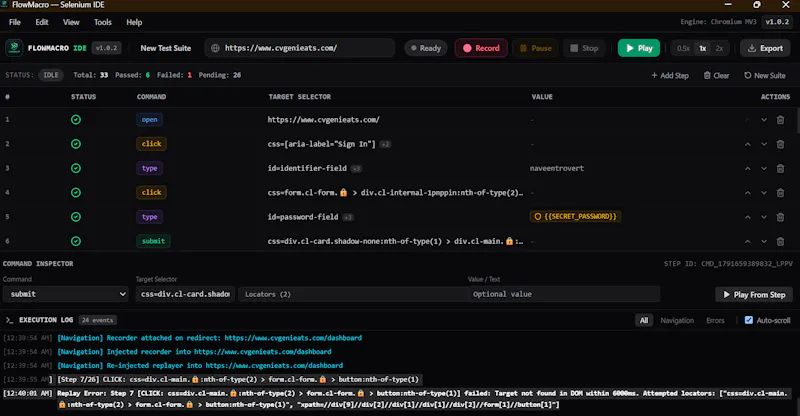Delete step 5 password type command
The width and height of the screenshot is (800, 416).
click(x=780, y=217)
